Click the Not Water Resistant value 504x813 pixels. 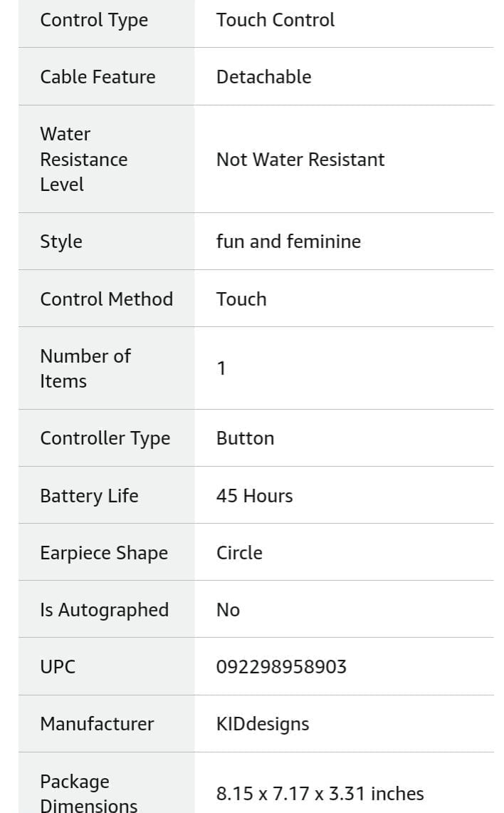click(300, 159)
